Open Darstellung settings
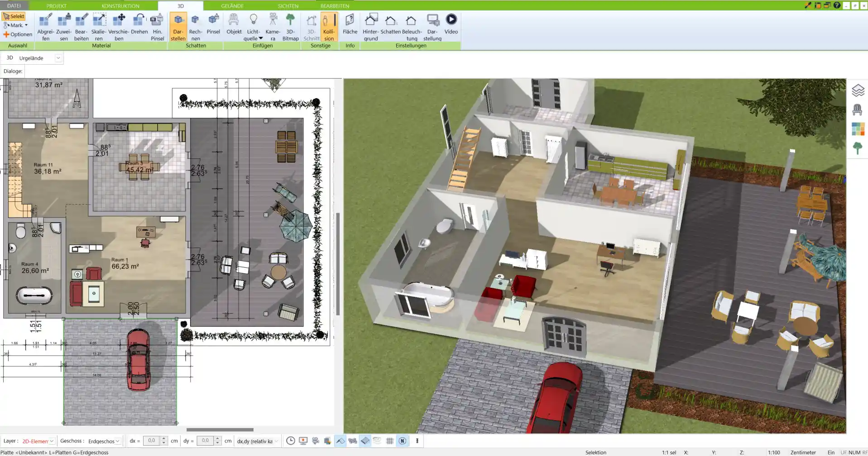Image resolution: width=868 pixels, height=456 pixels. (x=432, y=27)
